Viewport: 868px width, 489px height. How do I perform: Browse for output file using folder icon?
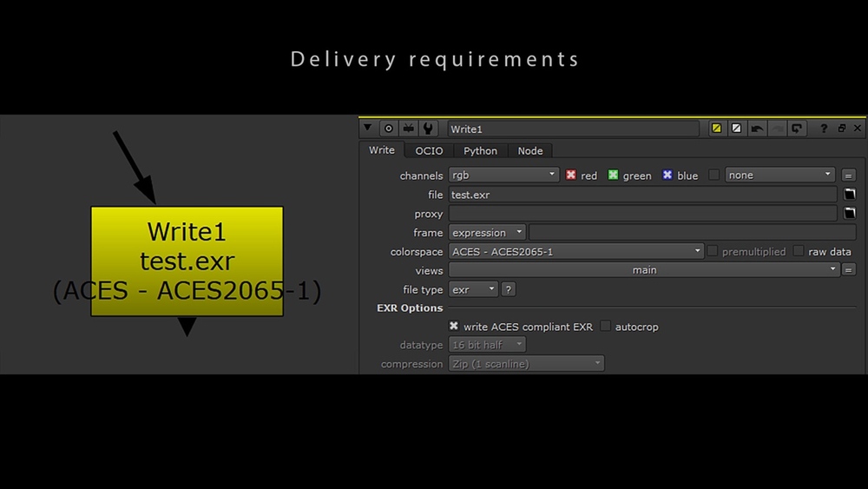tap(850, 195)
